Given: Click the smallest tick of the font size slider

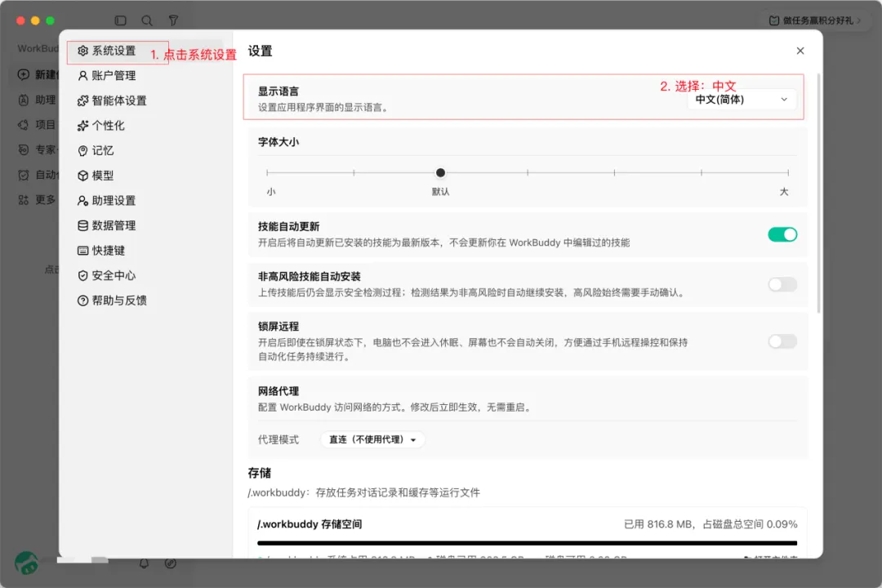Looking at the screenshot, I should pyautogui.click(x=267, y=173).
